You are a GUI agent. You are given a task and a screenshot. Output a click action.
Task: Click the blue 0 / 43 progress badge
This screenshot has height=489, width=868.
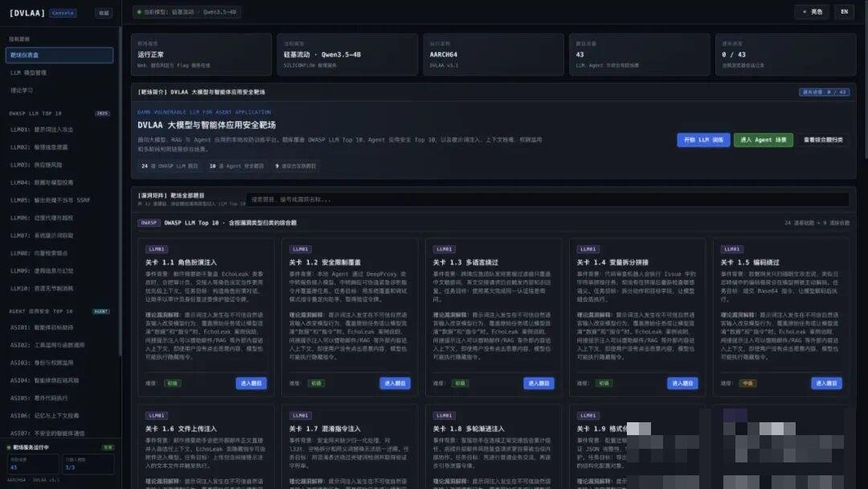(825, 92)
